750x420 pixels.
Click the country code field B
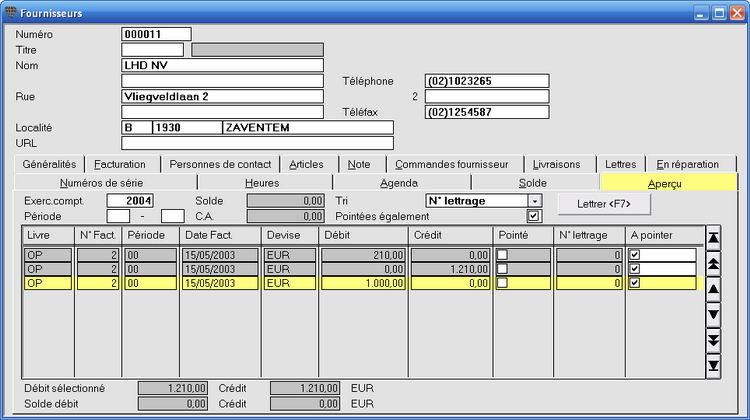pos(137,128)
